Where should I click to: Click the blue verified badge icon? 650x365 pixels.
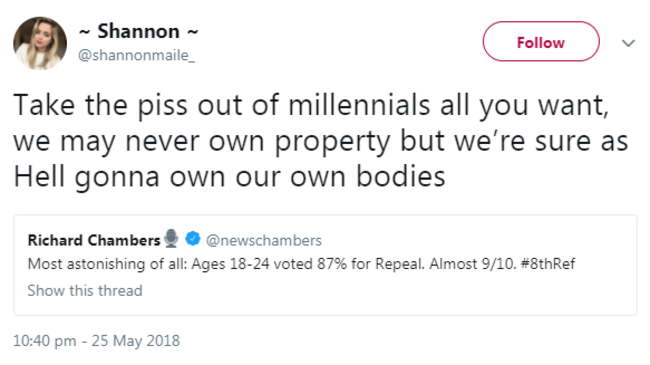coord(193,239)
